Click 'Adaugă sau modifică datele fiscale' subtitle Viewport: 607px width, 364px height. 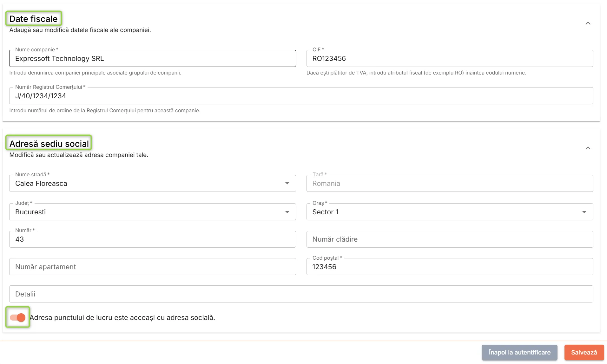(80, 30)
